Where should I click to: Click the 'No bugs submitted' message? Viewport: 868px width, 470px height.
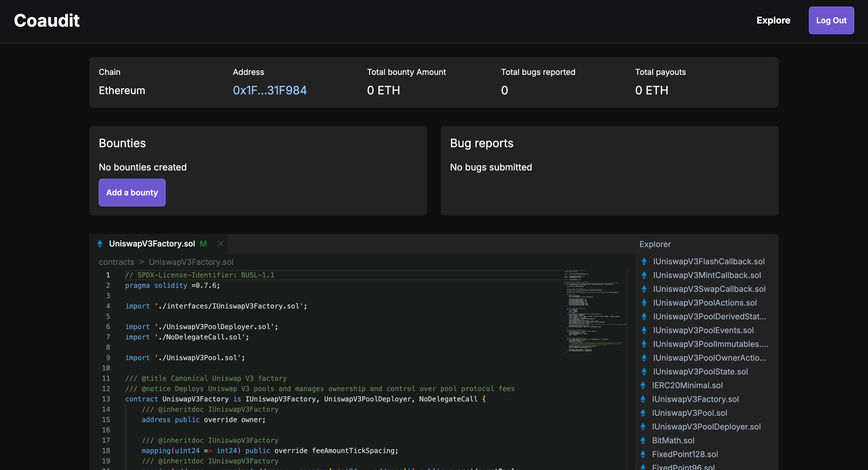[x=491, y=167]
